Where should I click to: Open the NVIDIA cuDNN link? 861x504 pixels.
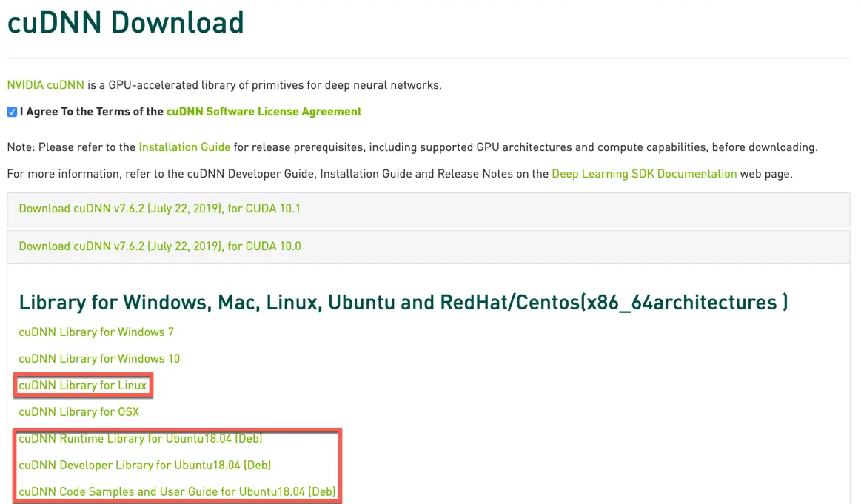coord(46,85)
